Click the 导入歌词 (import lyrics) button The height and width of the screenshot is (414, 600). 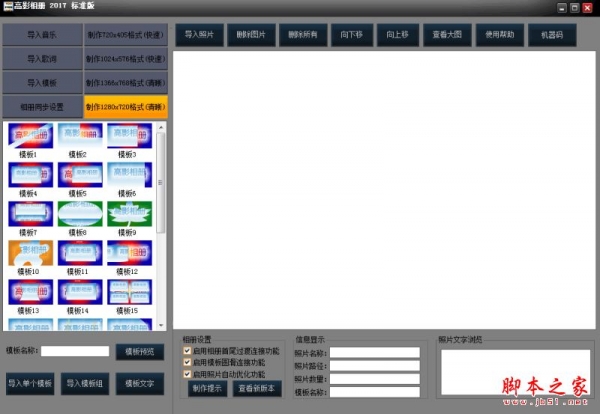pos(42,59)
